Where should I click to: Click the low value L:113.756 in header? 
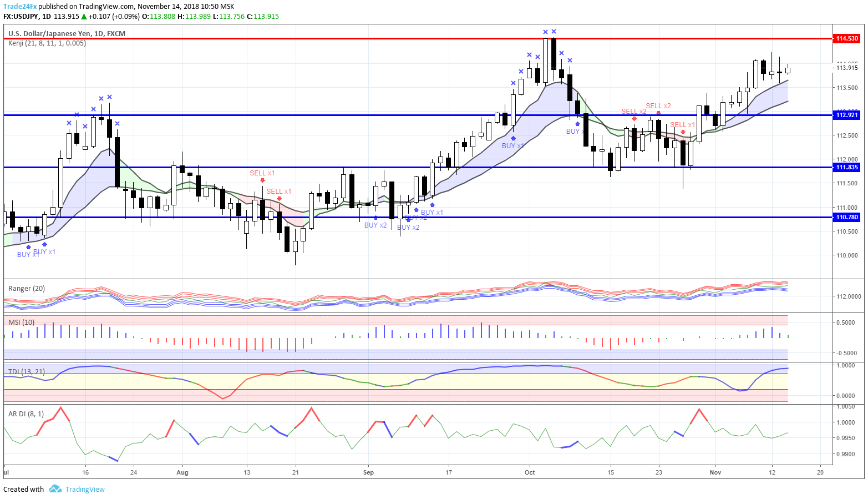pos(229,16)
